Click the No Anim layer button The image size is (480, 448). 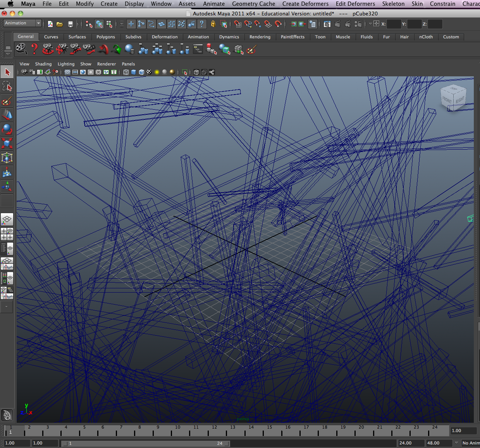point(471,443)
